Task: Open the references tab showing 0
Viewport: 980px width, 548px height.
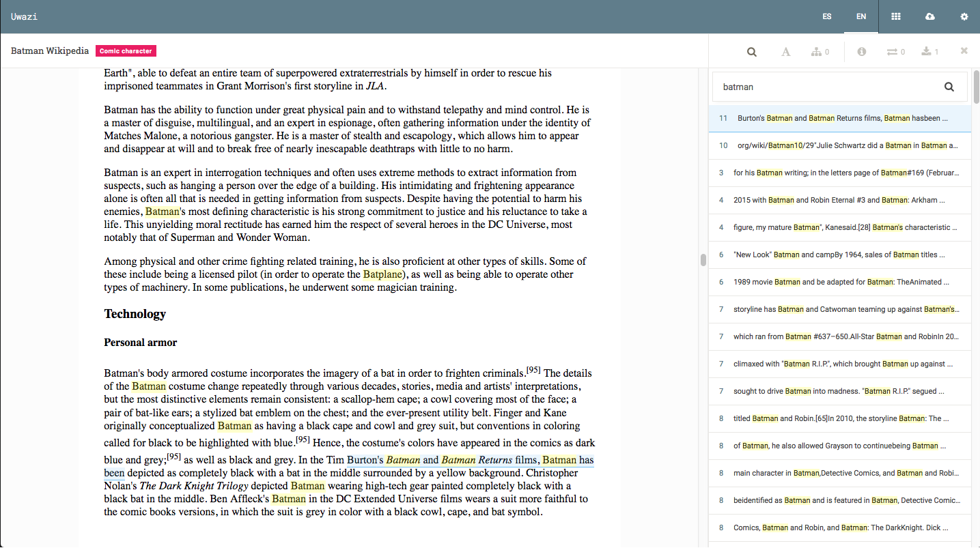Action: 820,52
